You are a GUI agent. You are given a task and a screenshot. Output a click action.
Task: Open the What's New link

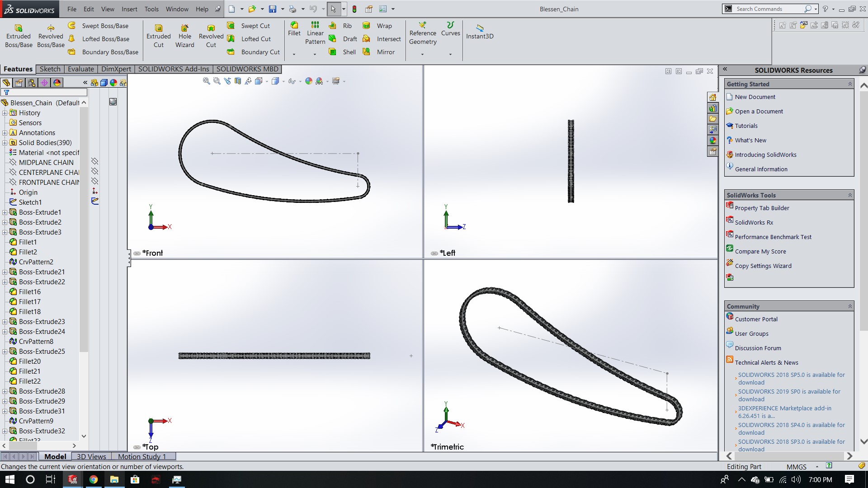coord(751,140)
